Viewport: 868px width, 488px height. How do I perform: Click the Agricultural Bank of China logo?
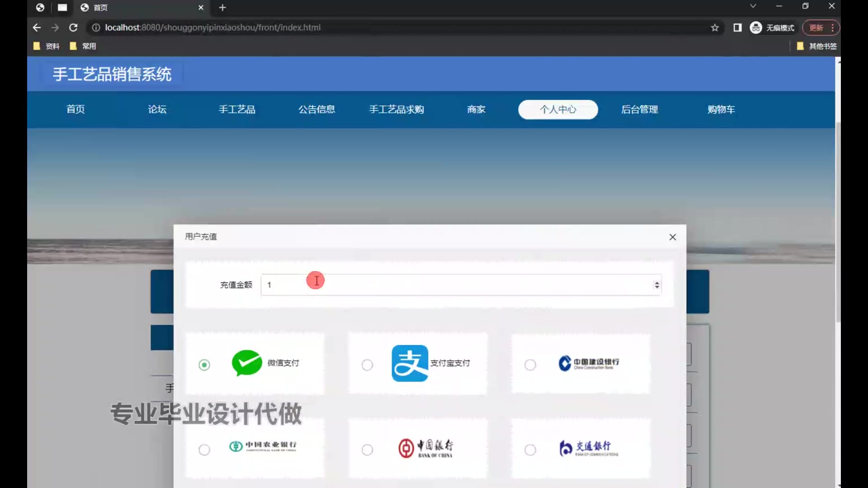point(263,446)
